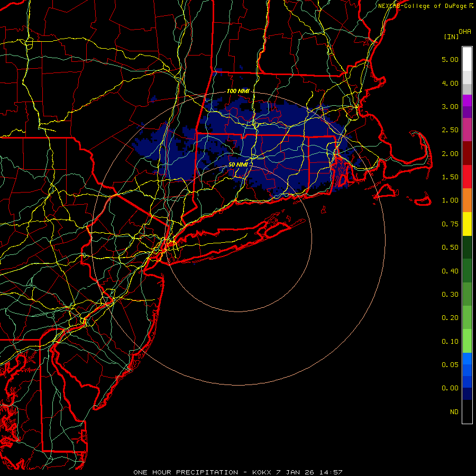
Task: Click the 0.40 legend value
Action: (450, 271)
